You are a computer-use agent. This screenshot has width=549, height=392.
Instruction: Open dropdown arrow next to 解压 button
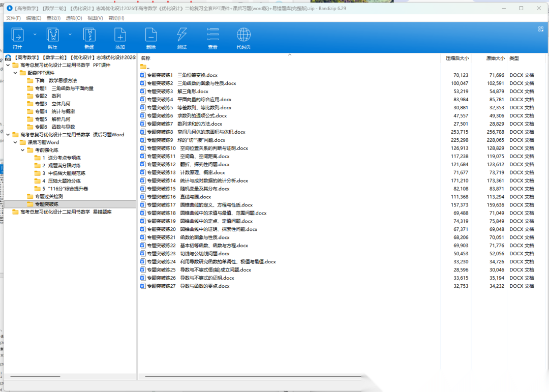(x=70, y=34)
